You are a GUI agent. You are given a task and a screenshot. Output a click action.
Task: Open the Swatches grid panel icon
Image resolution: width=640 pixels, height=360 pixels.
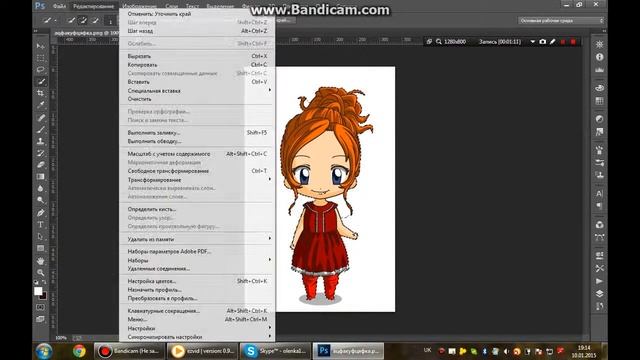click(599, 101)
